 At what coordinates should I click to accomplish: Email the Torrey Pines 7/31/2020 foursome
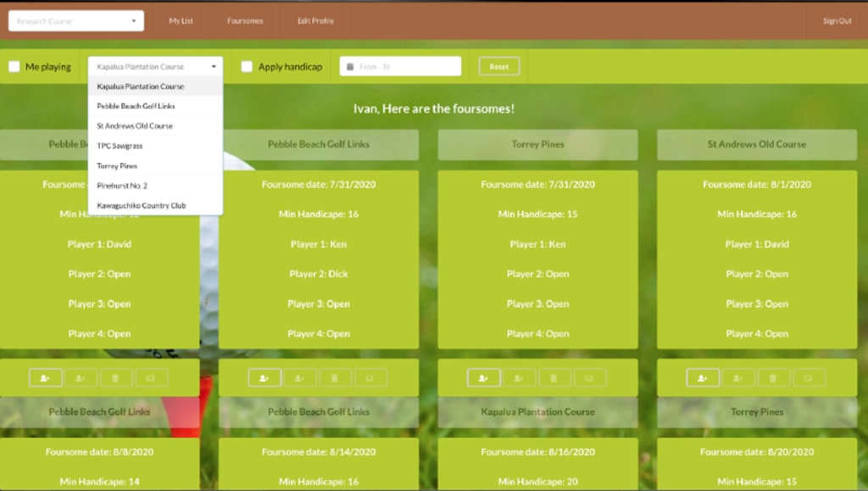pos(590,378)
